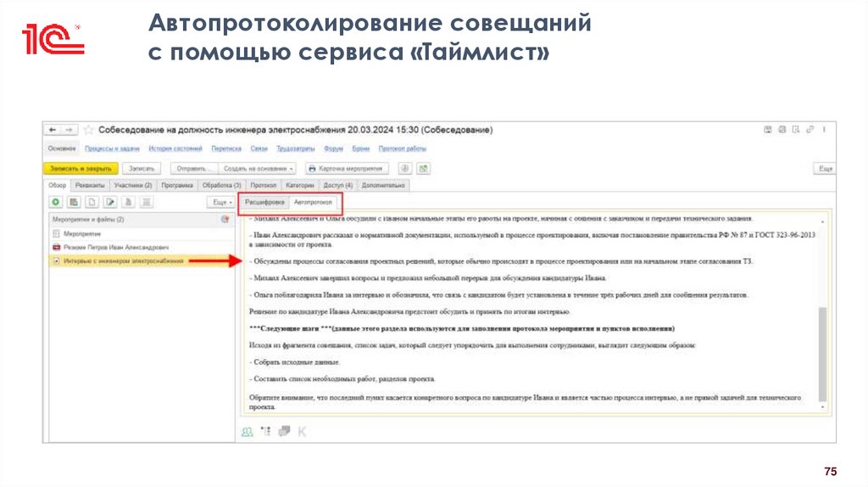Click the bold Следующие шаги heading line
This screenshot has width=868, height=487.
point(462,328)
